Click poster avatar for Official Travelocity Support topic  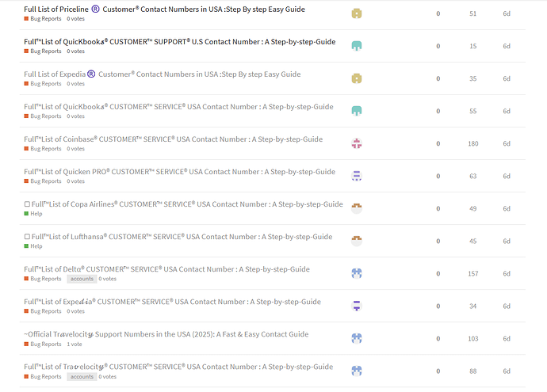click(x=357, y=338)
